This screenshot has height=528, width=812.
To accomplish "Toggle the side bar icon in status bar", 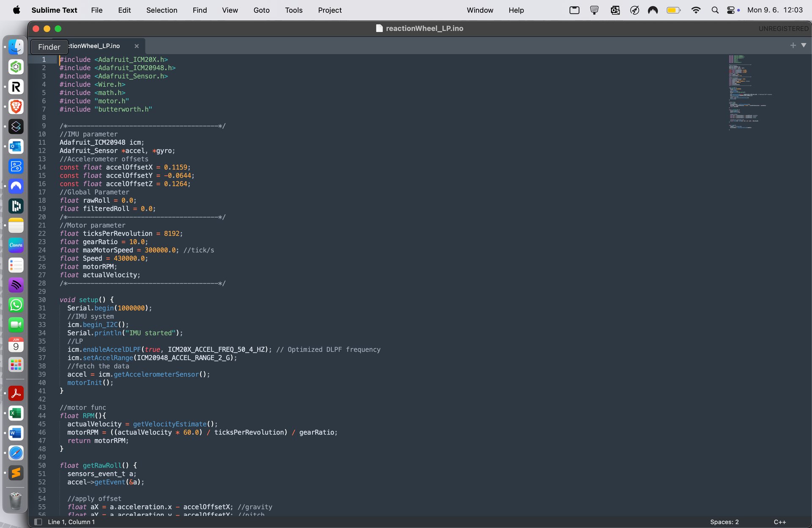I will pos(38,522).
